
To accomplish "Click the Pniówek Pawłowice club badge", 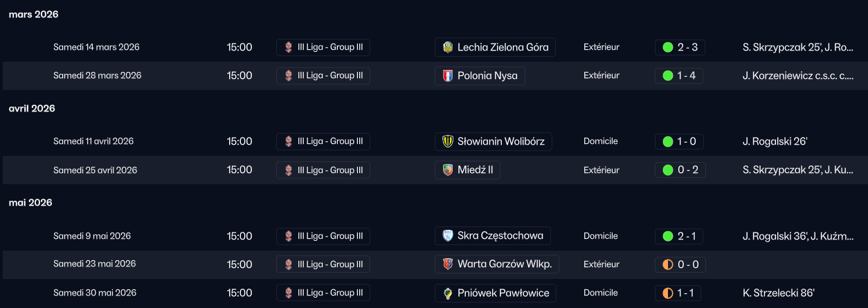I will [448, 293].
